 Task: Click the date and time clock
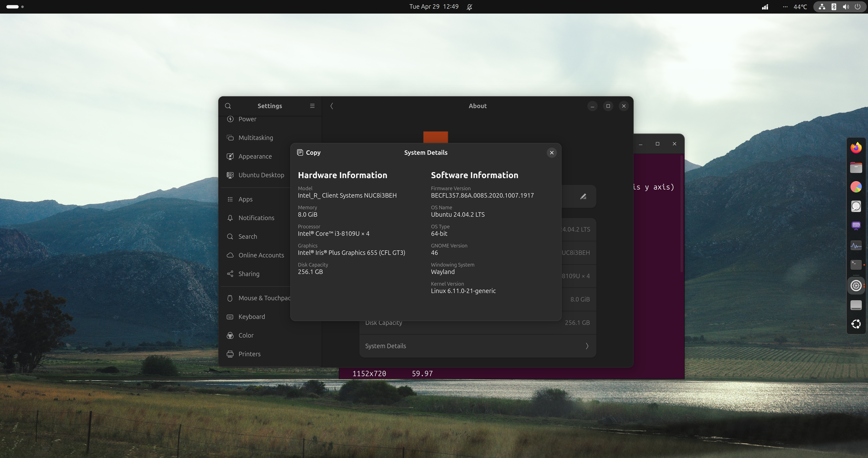tap(434, 7)
